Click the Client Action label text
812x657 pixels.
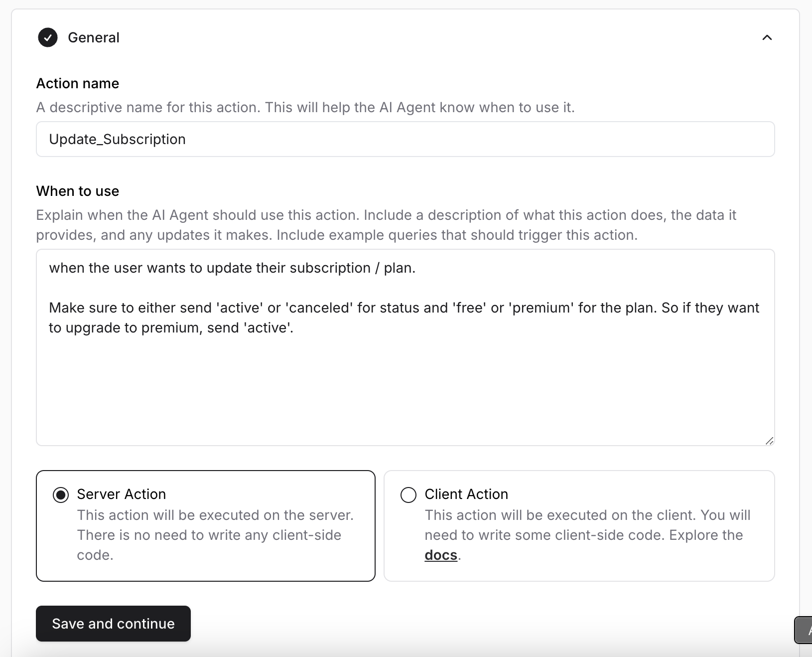point(466,494)
